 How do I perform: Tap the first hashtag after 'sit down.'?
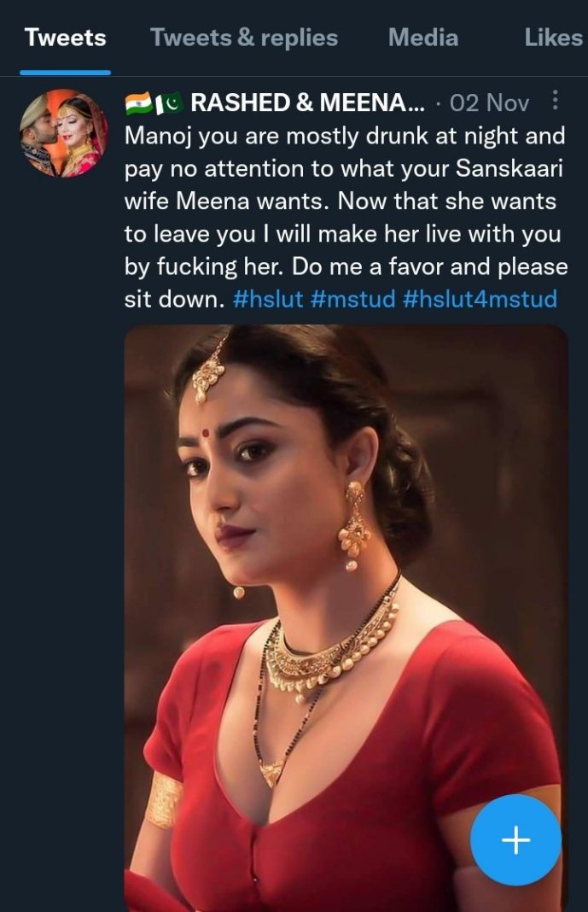(x=268, y=299)
